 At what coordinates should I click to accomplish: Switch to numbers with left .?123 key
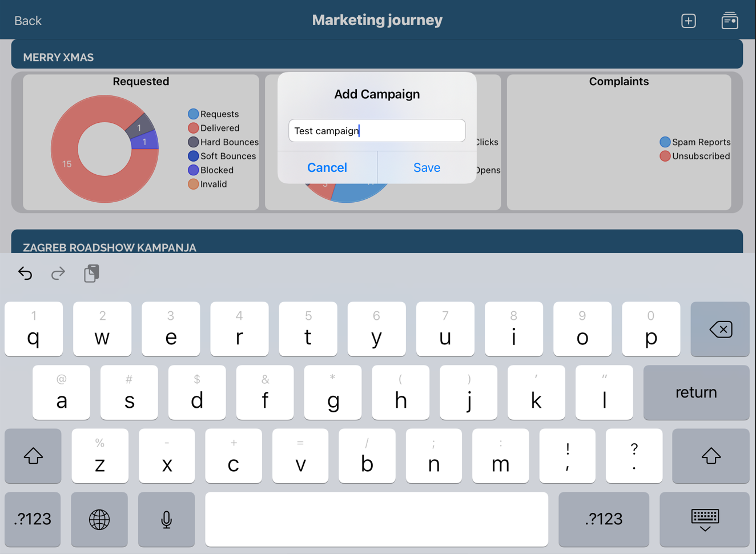click(33, 519)
